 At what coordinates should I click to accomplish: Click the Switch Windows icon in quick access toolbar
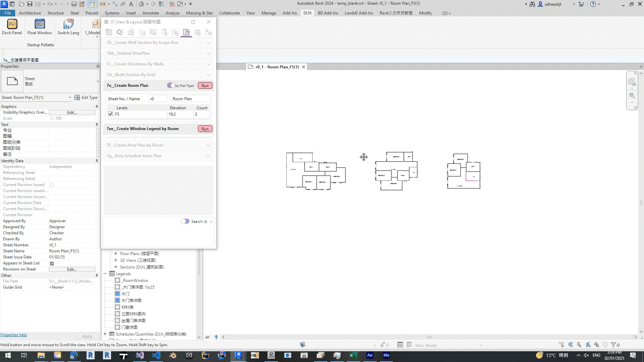tap(180, 4)
